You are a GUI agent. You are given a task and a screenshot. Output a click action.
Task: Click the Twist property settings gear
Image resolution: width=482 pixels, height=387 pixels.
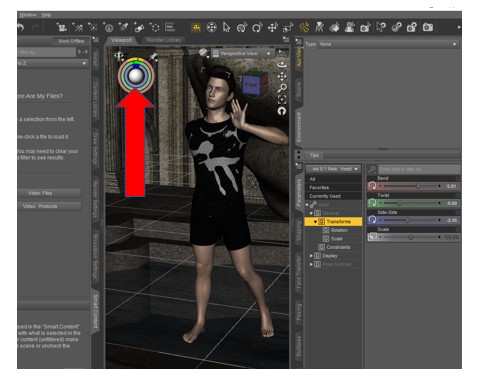click(x=458, y=196)
